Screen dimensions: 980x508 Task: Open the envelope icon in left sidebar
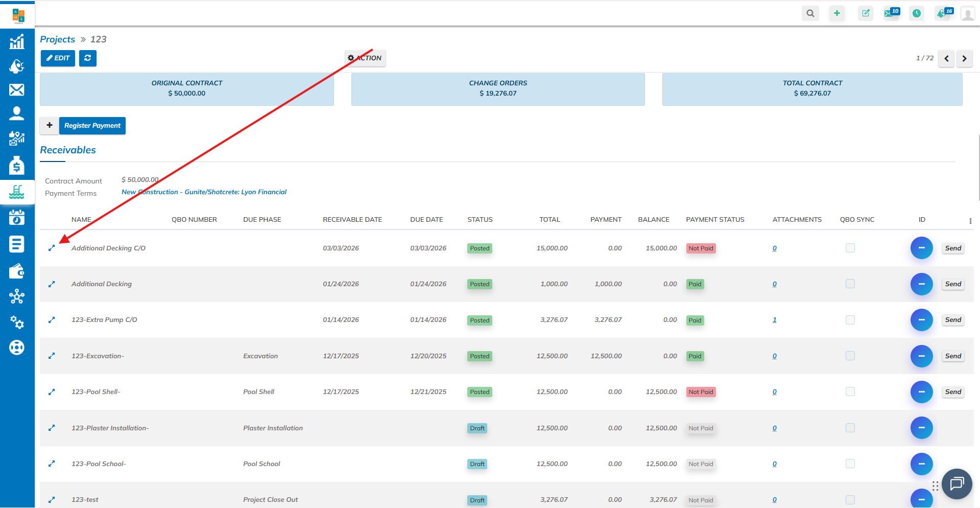(x=17, y=90)
